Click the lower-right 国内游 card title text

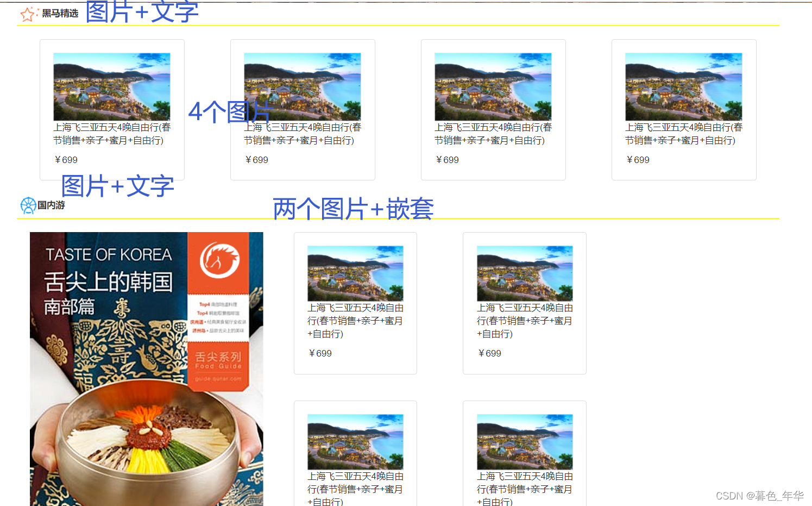[x=525, y=488]
